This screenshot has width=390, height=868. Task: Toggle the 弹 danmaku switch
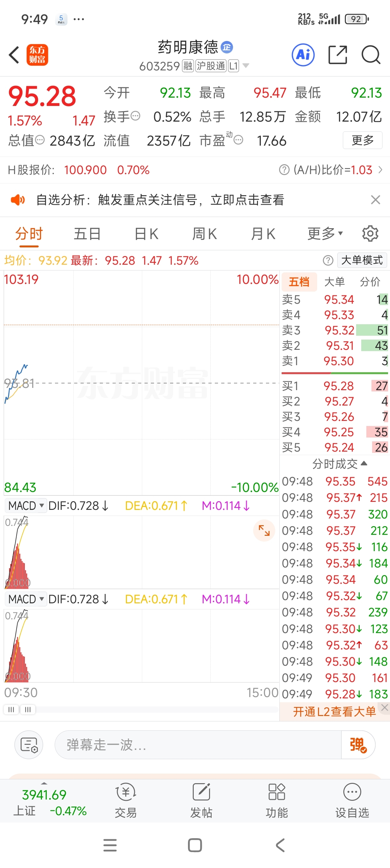tap(358, 745)
